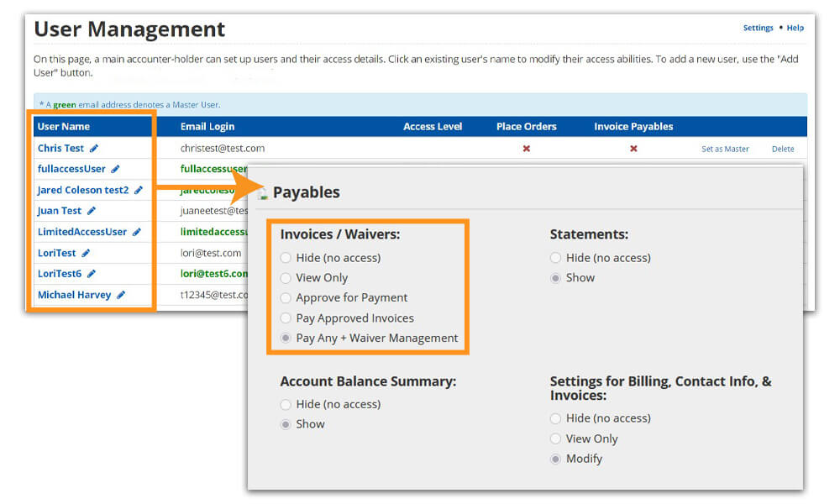Click the christest@test.com email
This screenshot has height=504, width=840.
tap(223, 149)
